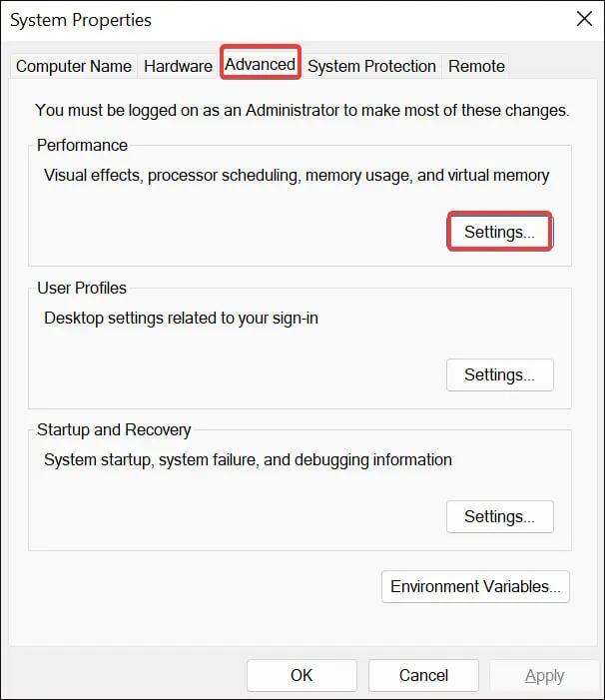Click the User Profiles group label
The image size is (605, 700).
pyautogui.click(x=82, y=288)
